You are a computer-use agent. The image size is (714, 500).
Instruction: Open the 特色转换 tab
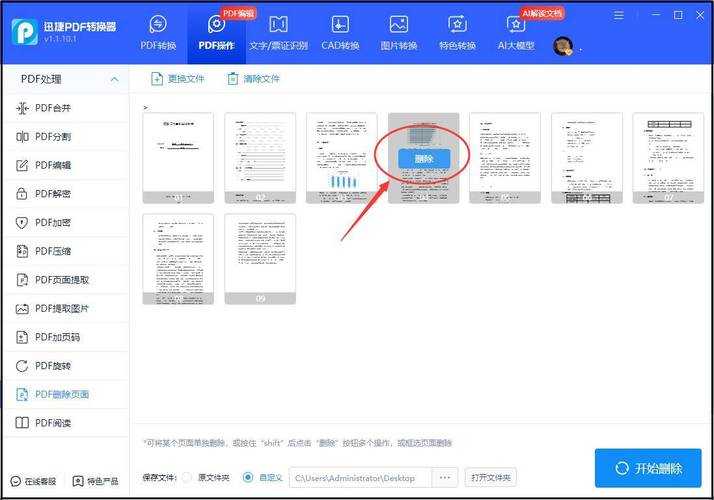(457, 33)
